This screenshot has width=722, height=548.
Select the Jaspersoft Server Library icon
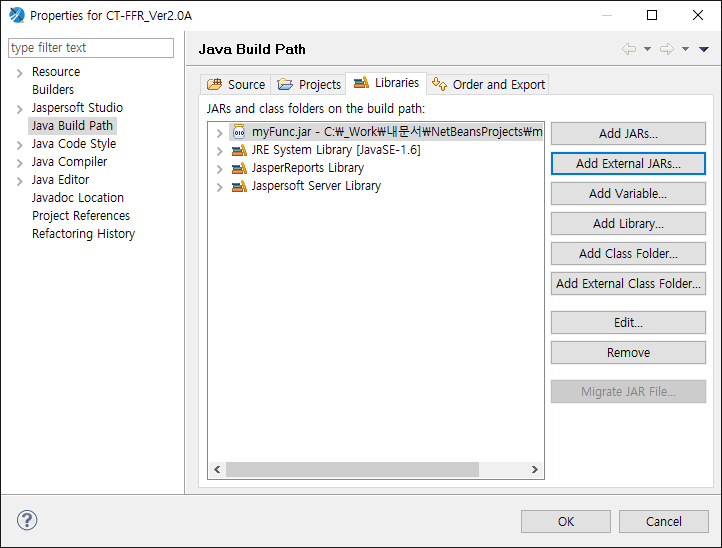click(x=239, y=186)
